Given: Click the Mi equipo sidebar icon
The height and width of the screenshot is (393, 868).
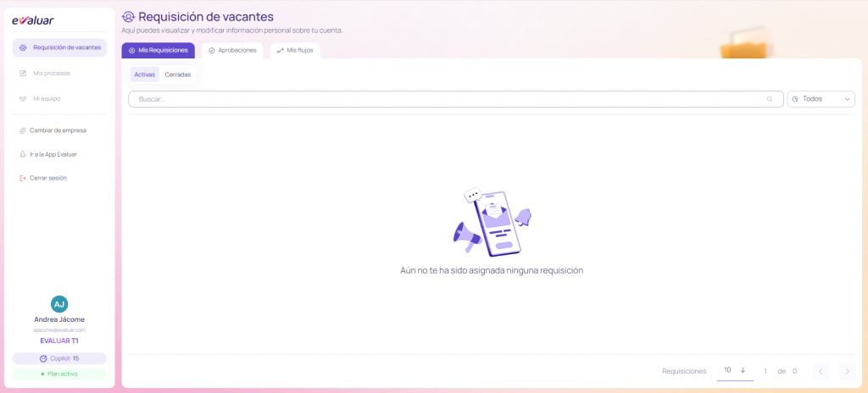Looking at the screenshot, I should pyautogui.click(x=23, y=99).
